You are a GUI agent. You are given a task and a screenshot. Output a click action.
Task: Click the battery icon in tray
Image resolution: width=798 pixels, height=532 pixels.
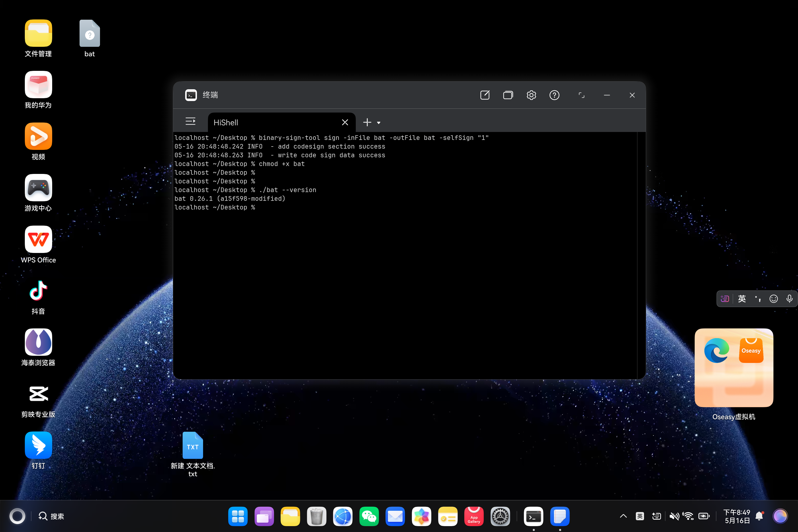(x=704, y=516)
